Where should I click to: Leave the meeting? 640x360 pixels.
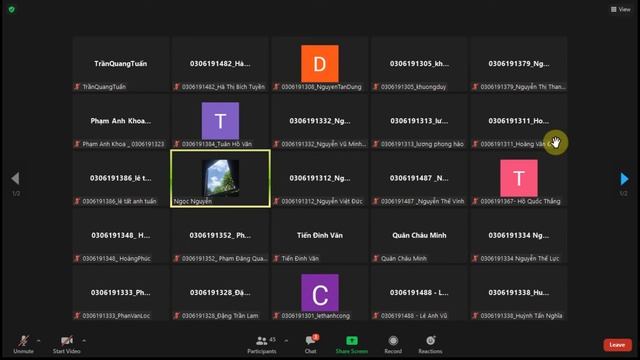[618, 345]
